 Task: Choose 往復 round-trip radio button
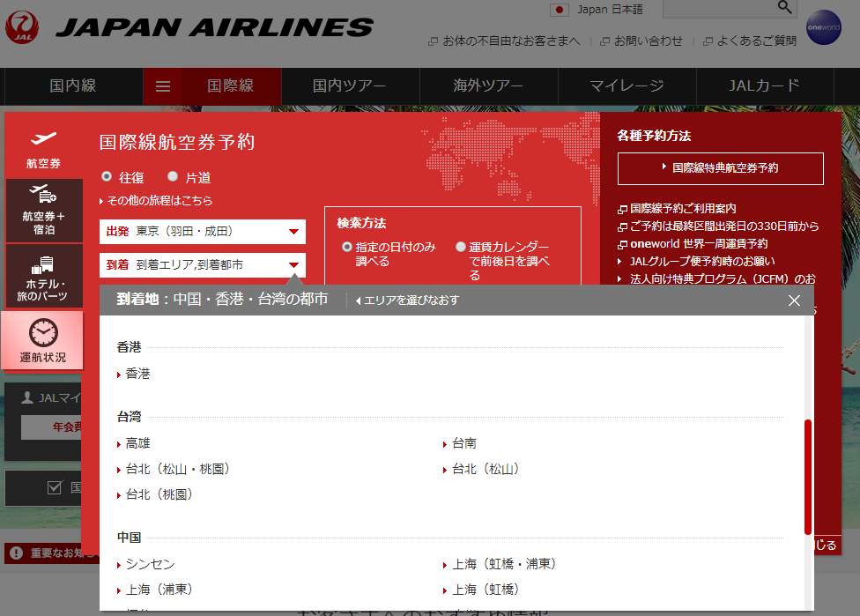[x=107, y=176]
